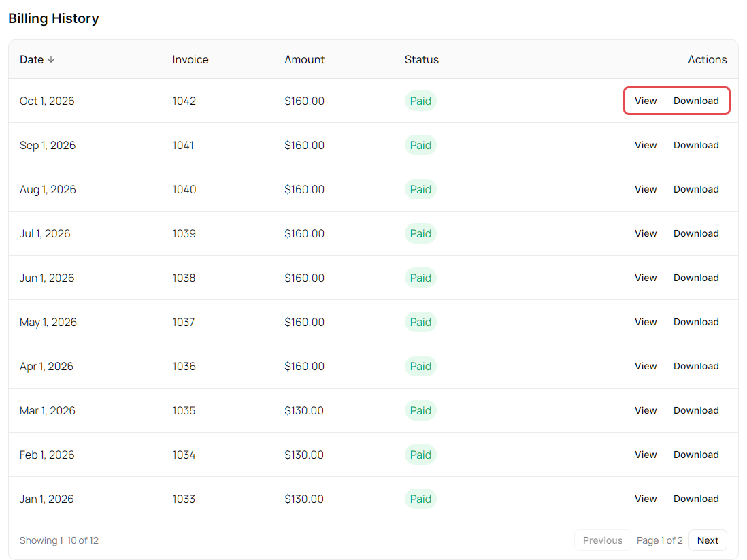Click invoice number 1037

184,322
